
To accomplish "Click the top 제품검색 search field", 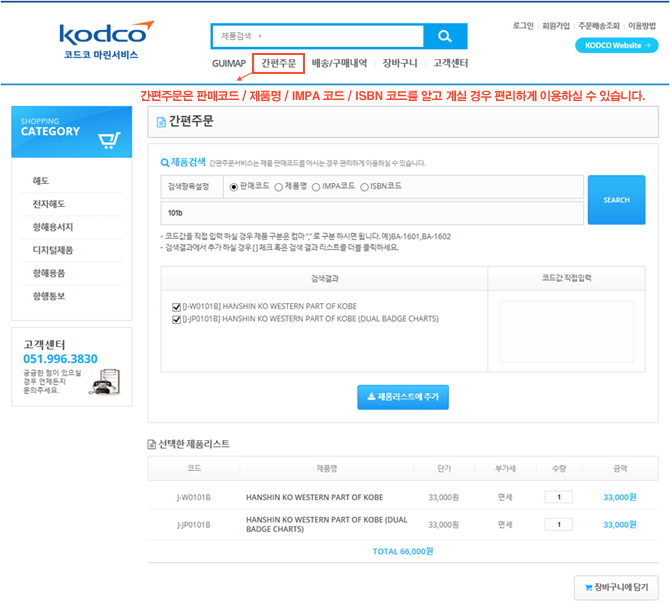I will (x=318, y=36).
